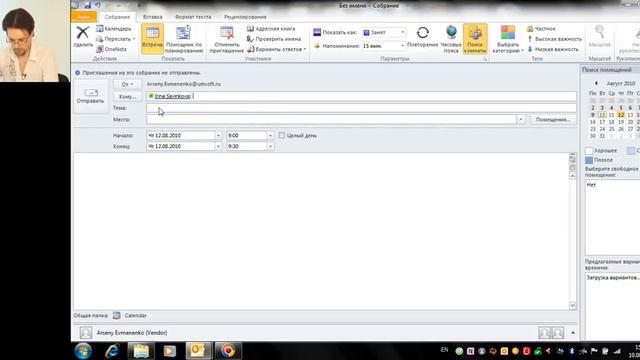Open Начало time dropdown at 9:00
Screen dimensions: 640x360
coord(270,135)
